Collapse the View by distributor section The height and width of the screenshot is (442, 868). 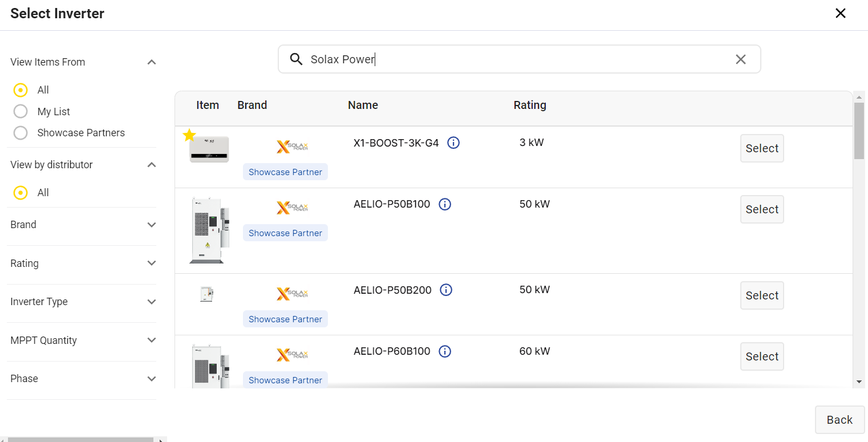tap(152, 165)
